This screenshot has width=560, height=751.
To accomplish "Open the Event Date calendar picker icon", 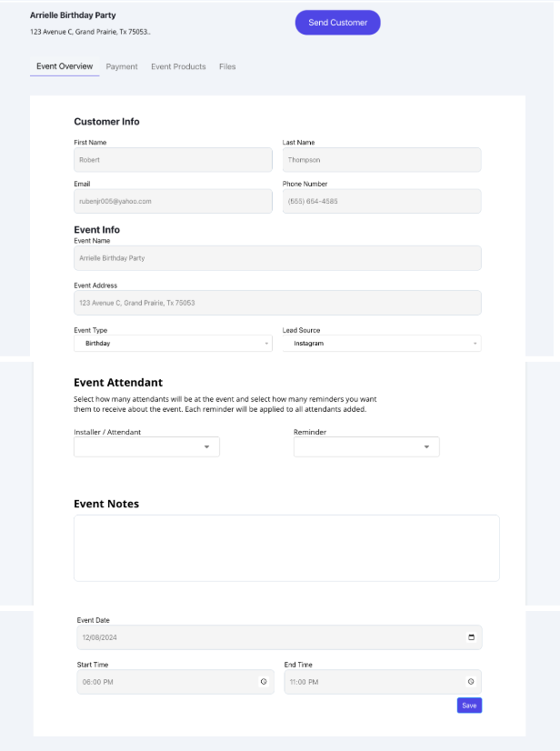I will [x=471, y=637].
